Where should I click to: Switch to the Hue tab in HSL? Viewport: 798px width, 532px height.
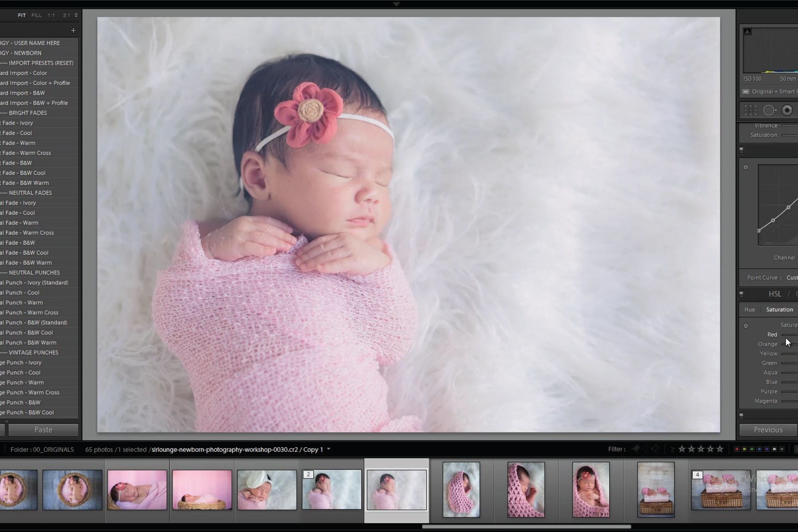(x=749, y=310)
